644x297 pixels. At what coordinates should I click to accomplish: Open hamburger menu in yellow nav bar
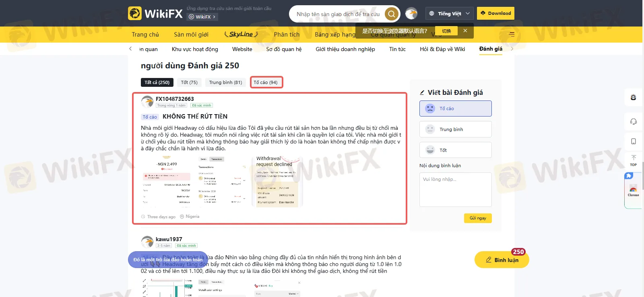[x=512, y=35]
